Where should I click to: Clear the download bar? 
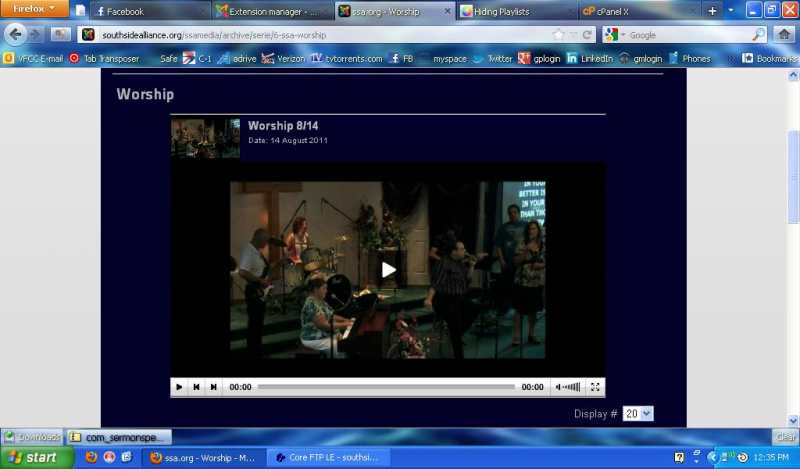785,437
